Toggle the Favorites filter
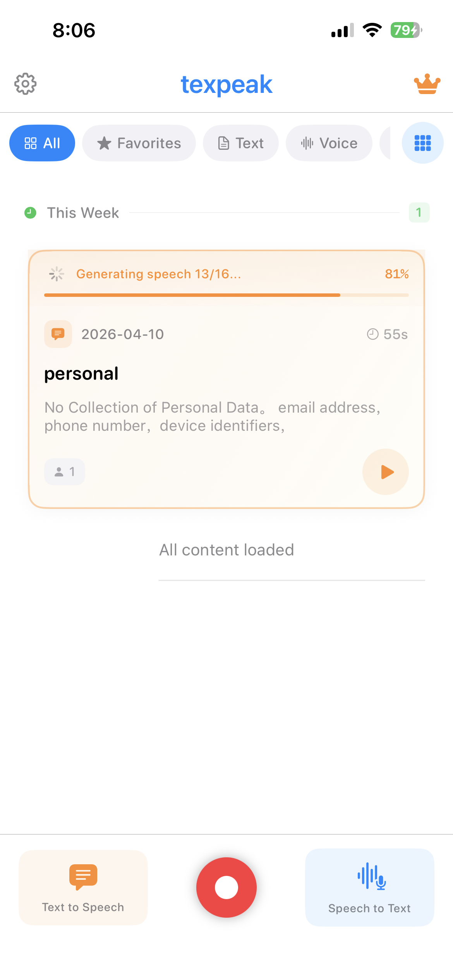453x980 pixels. tap(139, 143)
